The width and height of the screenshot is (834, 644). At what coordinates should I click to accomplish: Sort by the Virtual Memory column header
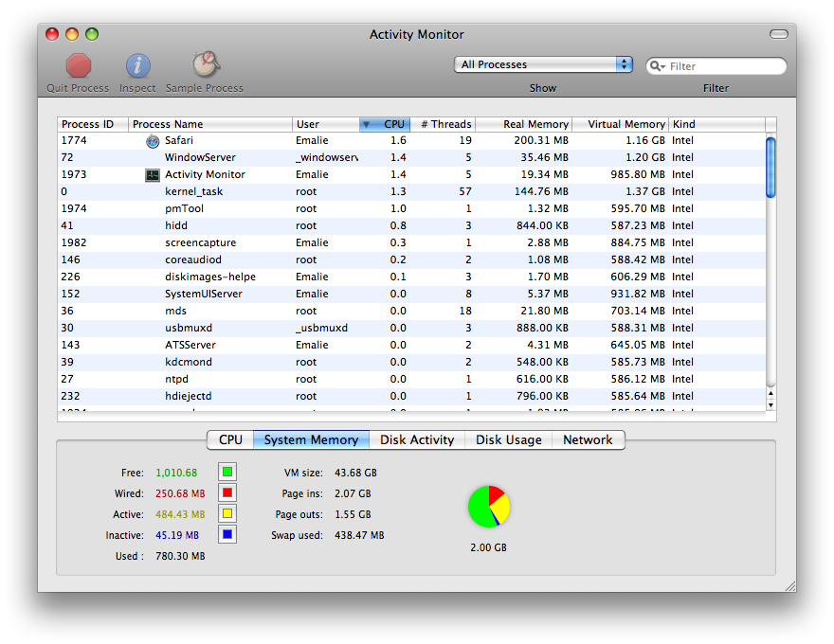point(620,124)
